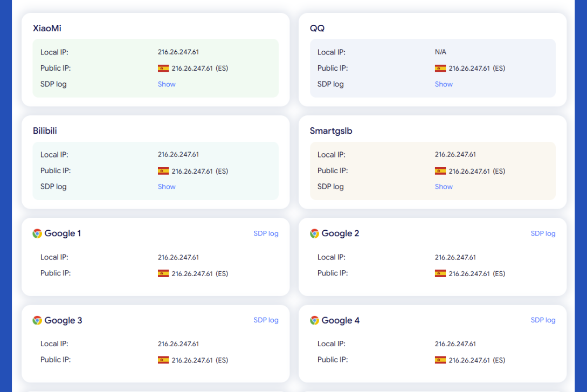
Task: Click the Spain flag in the Smartgslb card
Action: pos(440,171)
